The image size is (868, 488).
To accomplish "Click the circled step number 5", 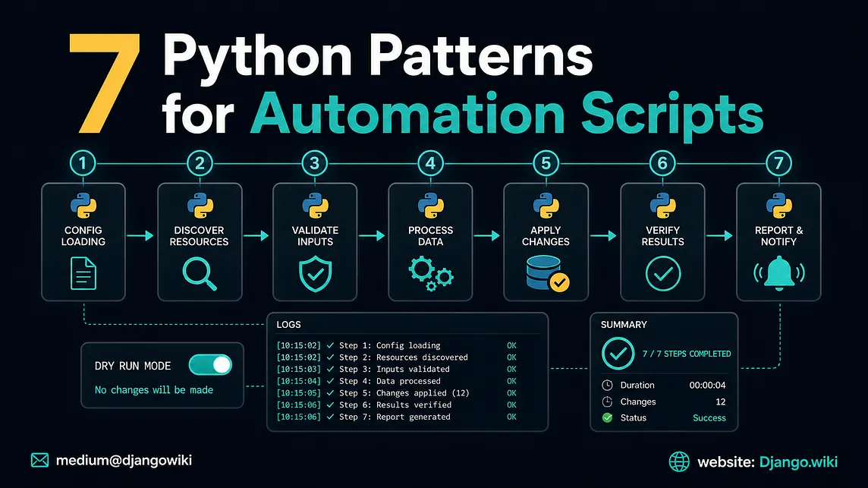I will (546, 163).
